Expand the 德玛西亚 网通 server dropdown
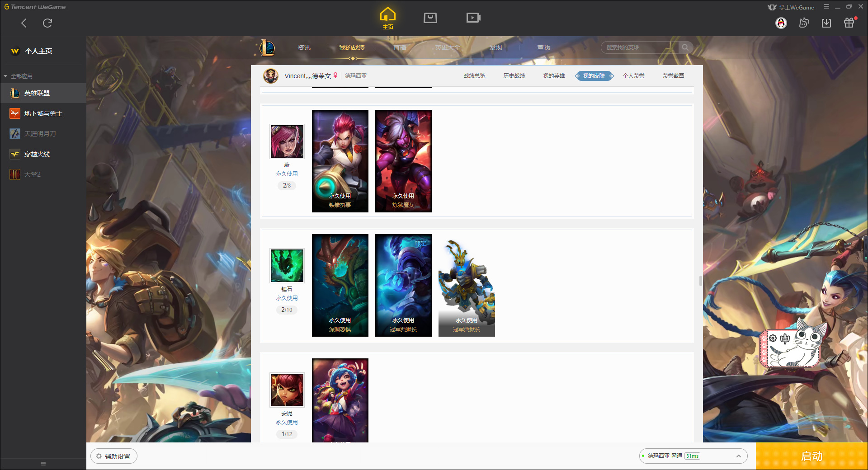 [693, 456]
